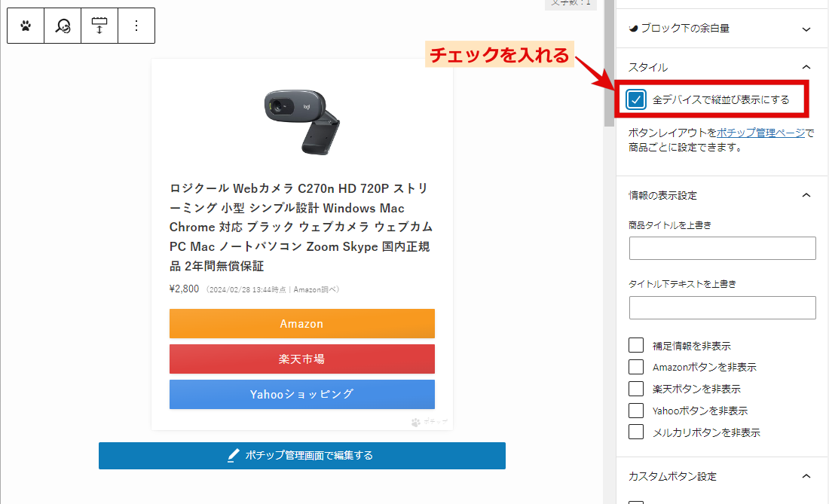Click the webcam product image
829x504 pixels.
click(x=302, y=121)
